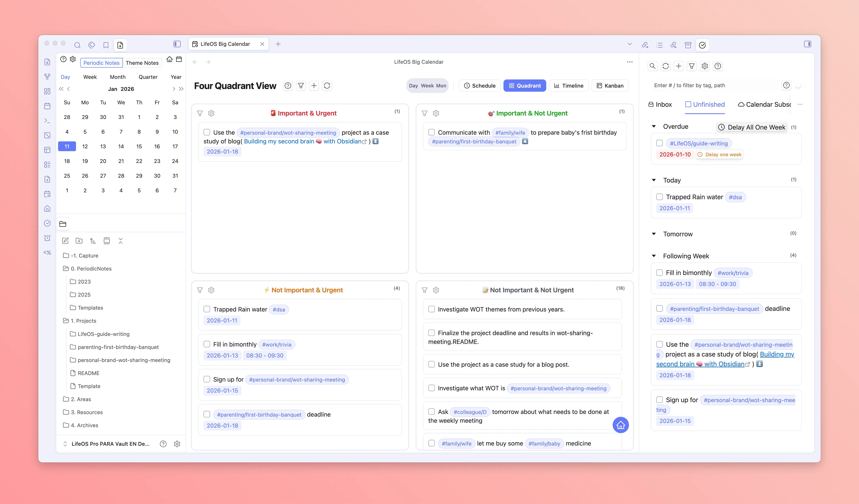Click 'Delay All One Week' button
The image size is (859, 504).
coord(752,127)
